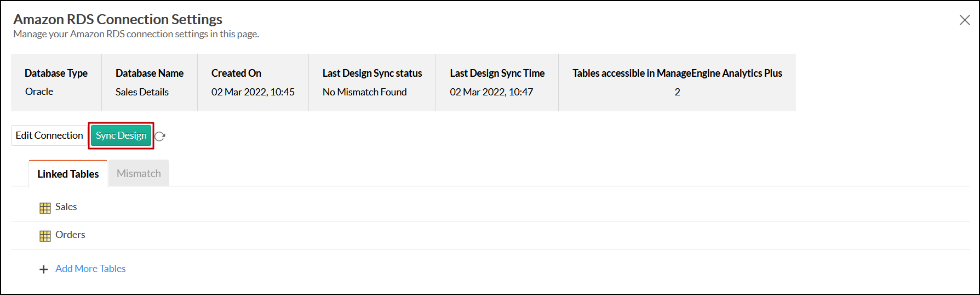Image resolution: width=980 pixels, height=295 pixels.
Task: Click the accessible tables count of 2
Action: pyautogui.click(x=677, y=92)
